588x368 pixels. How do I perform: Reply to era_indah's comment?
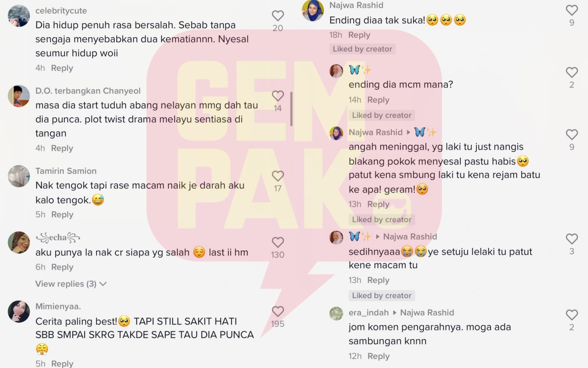click(378, 356)
